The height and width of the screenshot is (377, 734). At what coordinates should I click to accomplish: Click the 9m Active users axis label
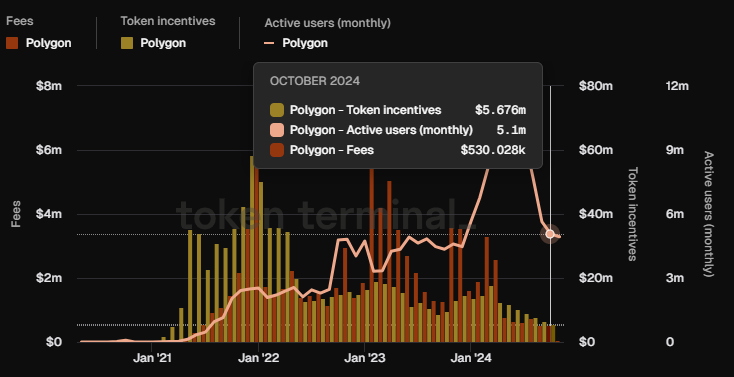[x=675, y=150]
